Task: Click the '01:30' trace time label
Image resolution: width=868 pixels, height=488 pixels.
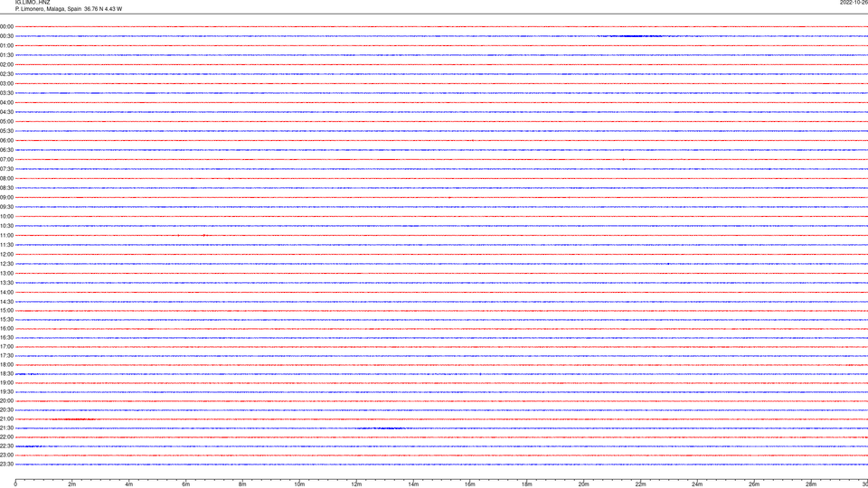Action: pos(6,55)
